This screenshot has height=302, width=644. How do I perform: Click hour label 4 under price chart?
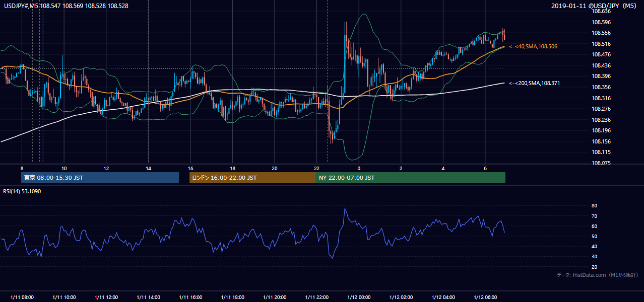(x=443, y=168)
